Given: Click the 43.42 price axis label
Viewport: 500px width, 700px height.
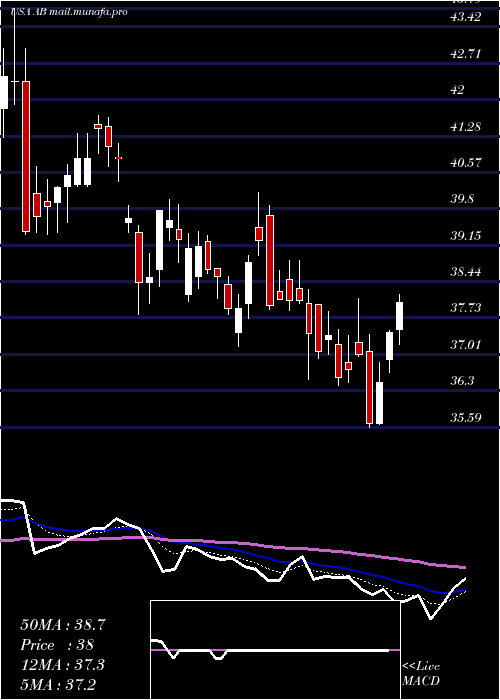Looking at the screenshot, I should [x=466, y=17].
